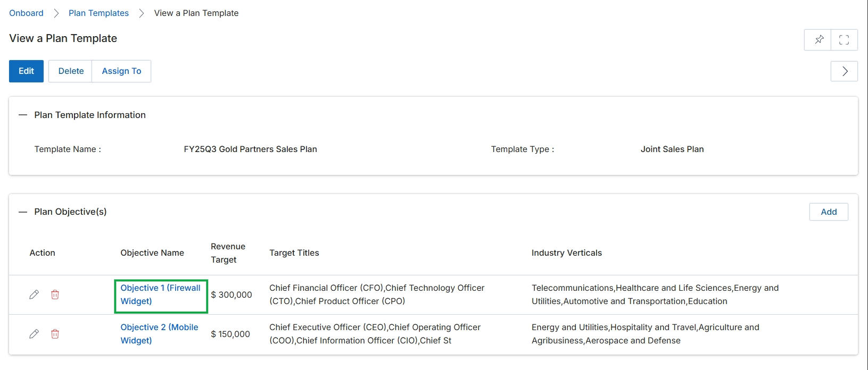This screenshot has height=370, width=868.
Task: Open the Assign To option
Action: [121, 71]
